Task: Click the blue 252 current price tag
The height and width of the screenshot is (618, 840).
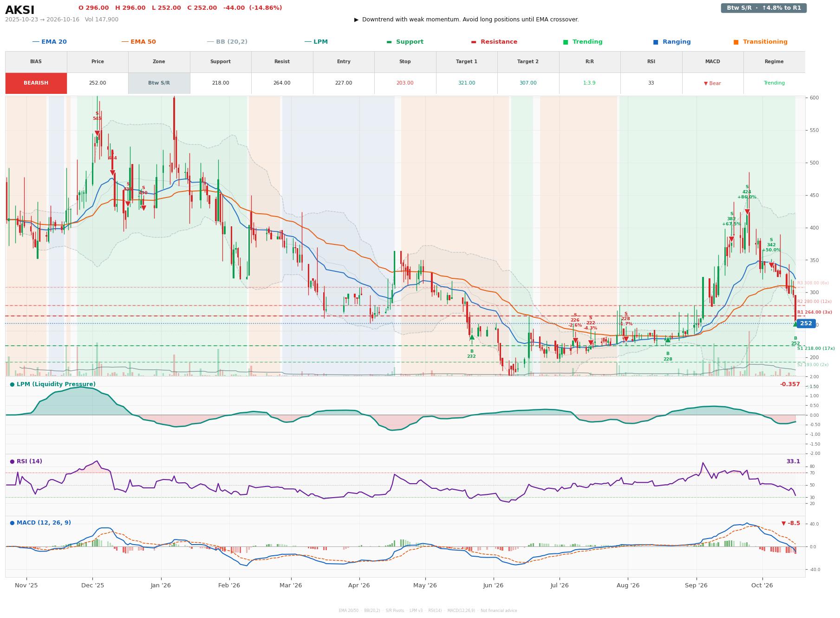Action: [x=806, y=323]
